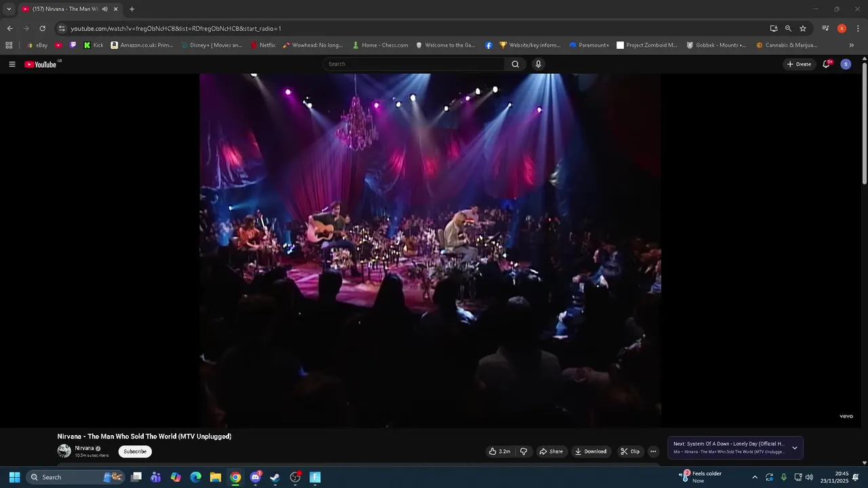Viewport: 868px width, 488px height.
Task: Open Chrome three-dot menu
Action: pyautogui.click(x=858, y=28)
